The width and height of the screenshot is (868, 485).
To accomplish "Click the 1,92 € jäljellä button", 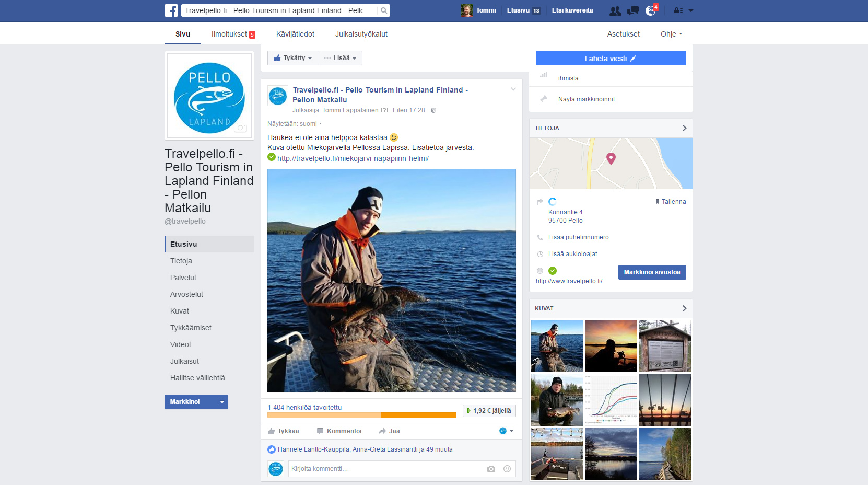I will [489, 411].
